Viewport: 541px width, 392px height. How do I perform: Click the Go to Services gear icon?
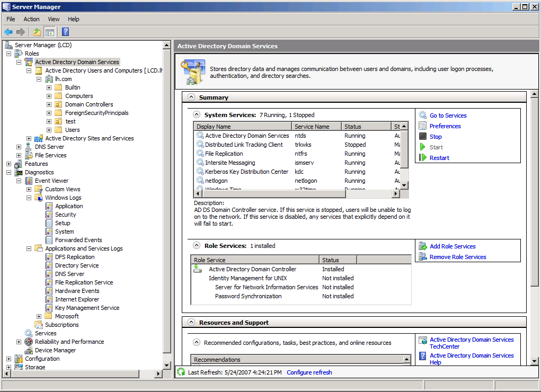[423, 115]
